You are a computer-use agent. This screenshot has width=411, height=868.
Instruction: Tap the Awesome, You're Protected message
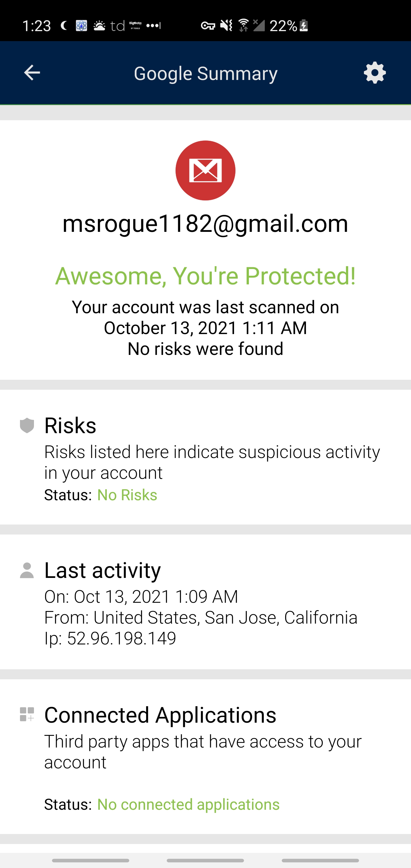(205, 276)
